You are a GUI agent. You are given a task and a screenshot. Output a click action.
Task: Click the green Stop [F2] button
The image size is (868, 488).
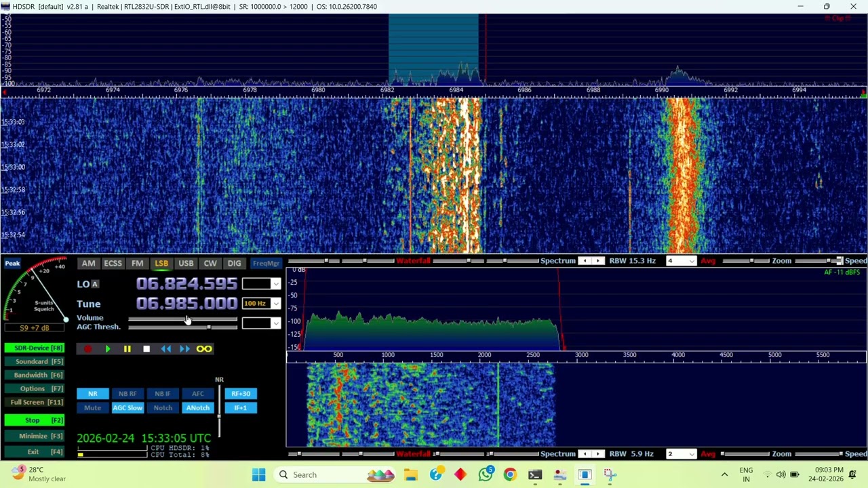(35, 420)
